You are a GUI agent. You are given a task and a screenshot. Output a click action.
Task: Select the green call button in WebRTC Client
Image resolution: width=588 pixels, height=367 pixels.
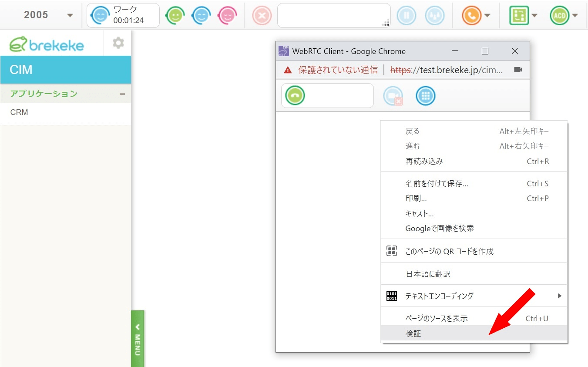(x=295, y=95)
